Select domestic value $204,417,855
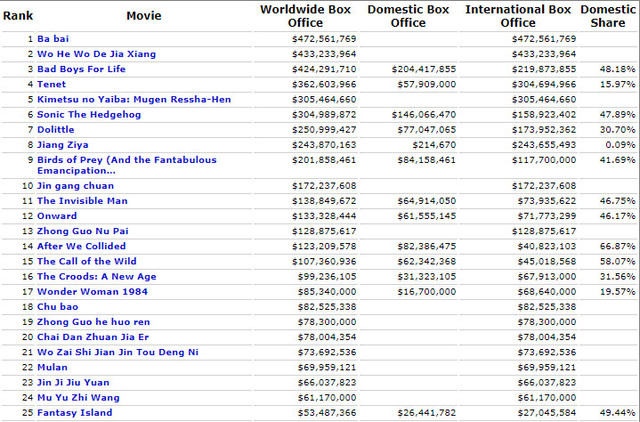The width and height of the screenshot is (640, 422). tap(424, 69)
